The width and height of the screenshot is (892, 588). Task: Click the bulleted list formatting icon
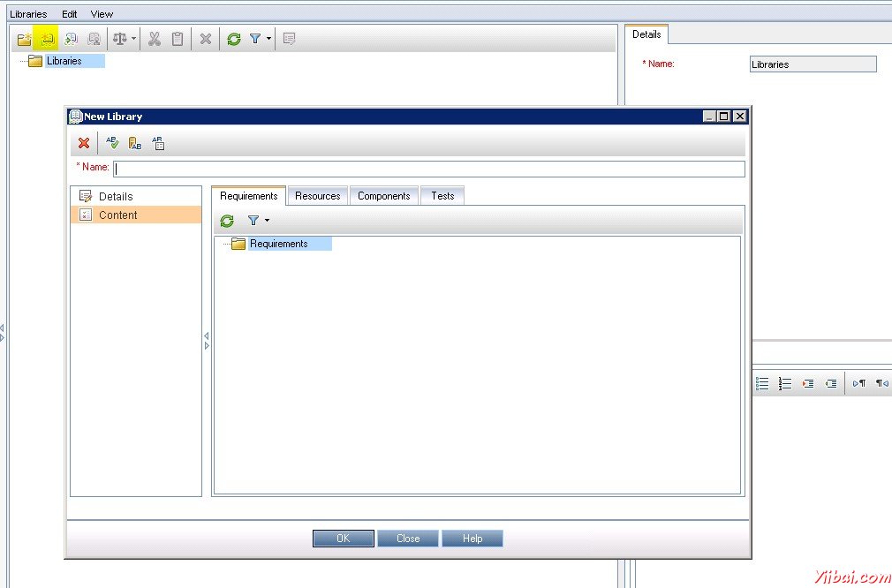[x=762, y=383]
